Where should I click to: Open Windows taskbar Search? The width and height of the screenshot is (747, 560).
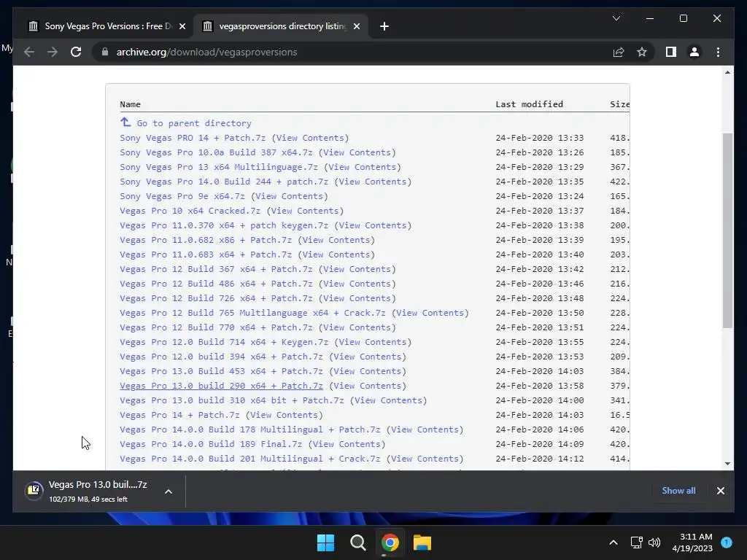click(357, 542)
